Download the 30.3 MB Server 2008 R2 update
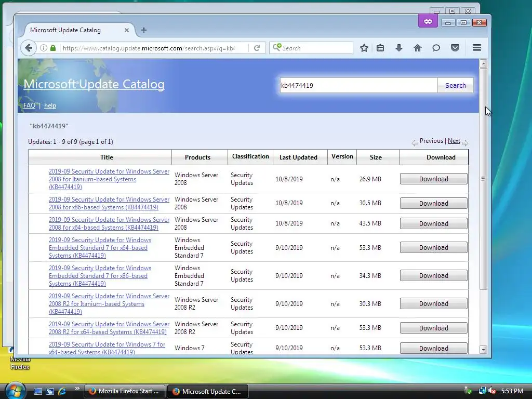The image size is (532, 399). (x=434, y=303)
